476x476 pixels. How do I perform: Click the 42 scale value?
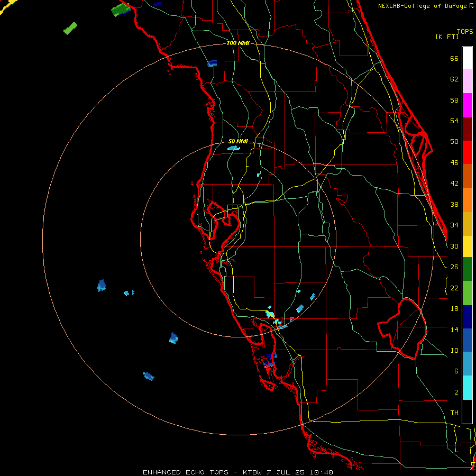[x=454, y=184]
